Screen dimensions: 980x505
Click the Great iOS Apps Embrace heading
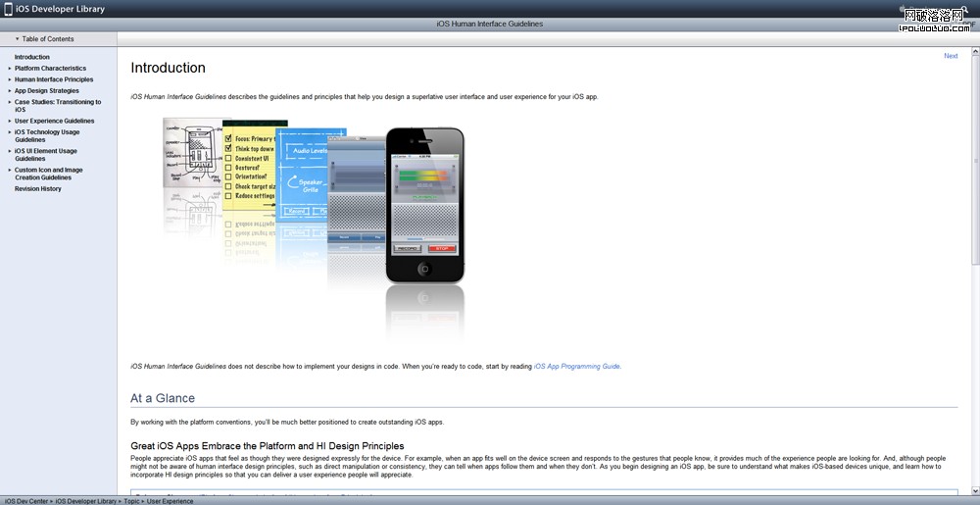pos(268,445)
